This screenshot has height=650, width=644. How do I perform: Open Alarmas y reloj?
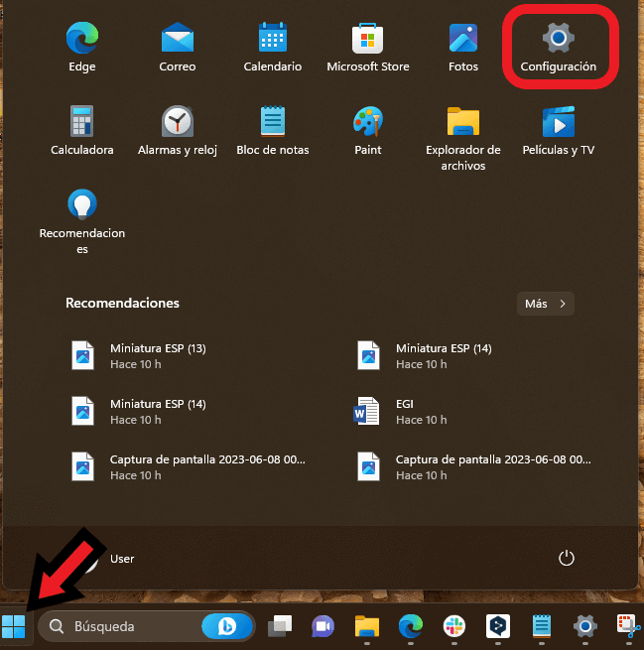tap(178, 131)
